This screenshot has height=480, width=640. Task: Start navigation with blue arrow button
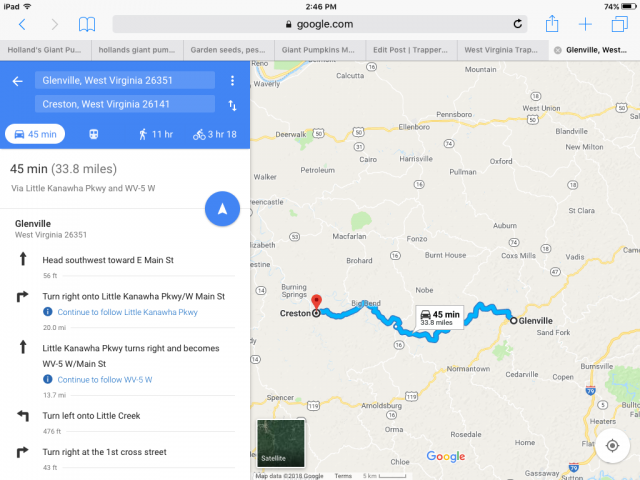coord(222,209)
